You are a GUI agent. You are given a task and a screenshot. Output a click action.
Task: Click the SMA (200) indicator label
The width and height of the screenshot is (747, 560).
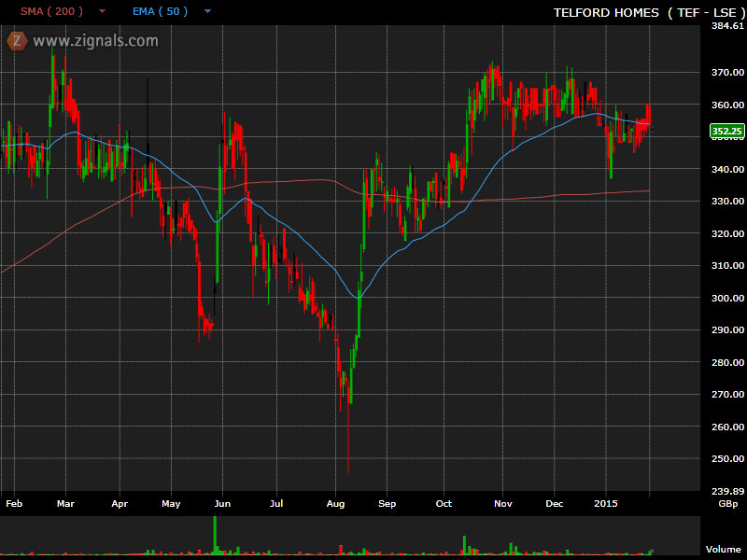pyautogui.click(x=51, y=11)
